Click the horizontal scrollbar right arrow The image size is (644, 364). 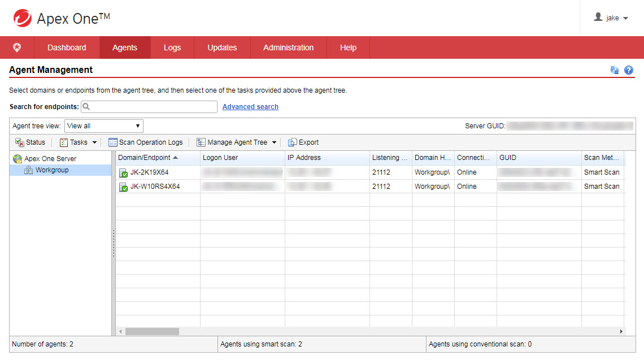click(621, 332)
